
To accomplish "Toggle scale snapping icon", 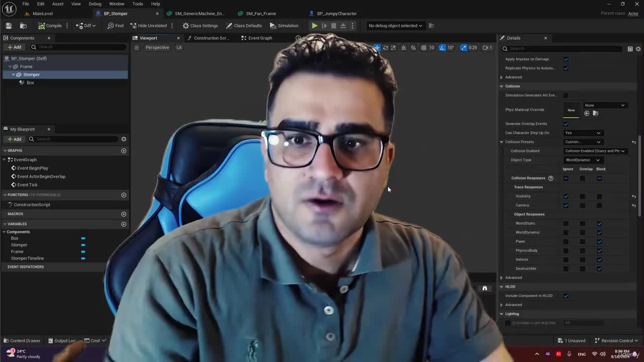I will pos(463,48).
